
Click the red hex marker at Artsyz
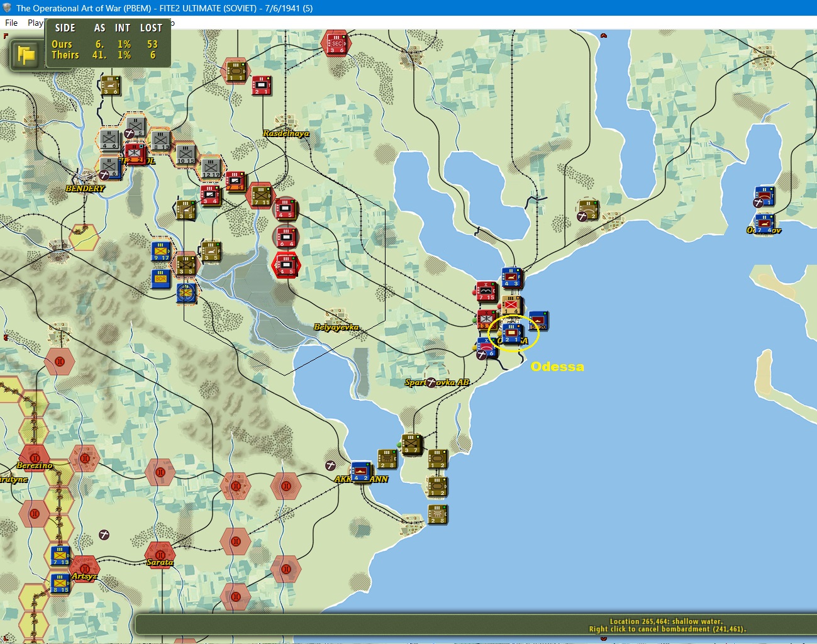[x=84, y=569]
